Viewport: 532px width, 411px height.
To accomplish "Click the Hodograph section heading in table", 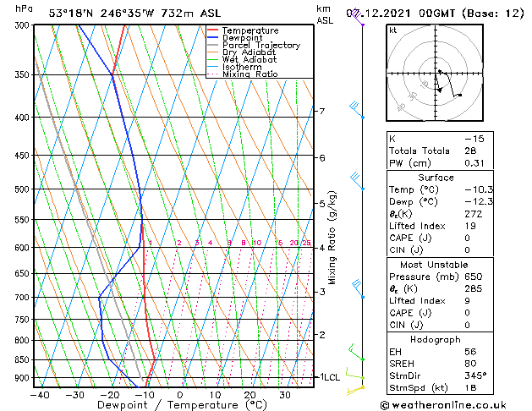I will (x=436, y=339).
